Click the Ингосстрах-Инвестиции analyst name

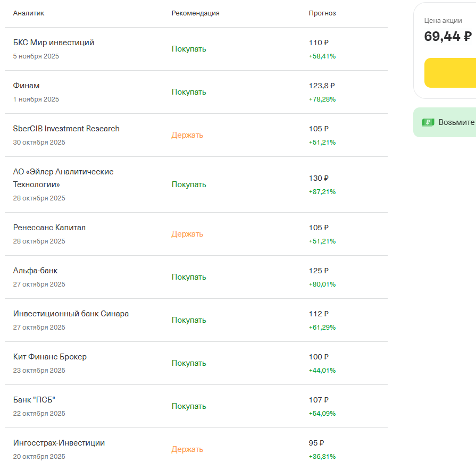point(59,443)
